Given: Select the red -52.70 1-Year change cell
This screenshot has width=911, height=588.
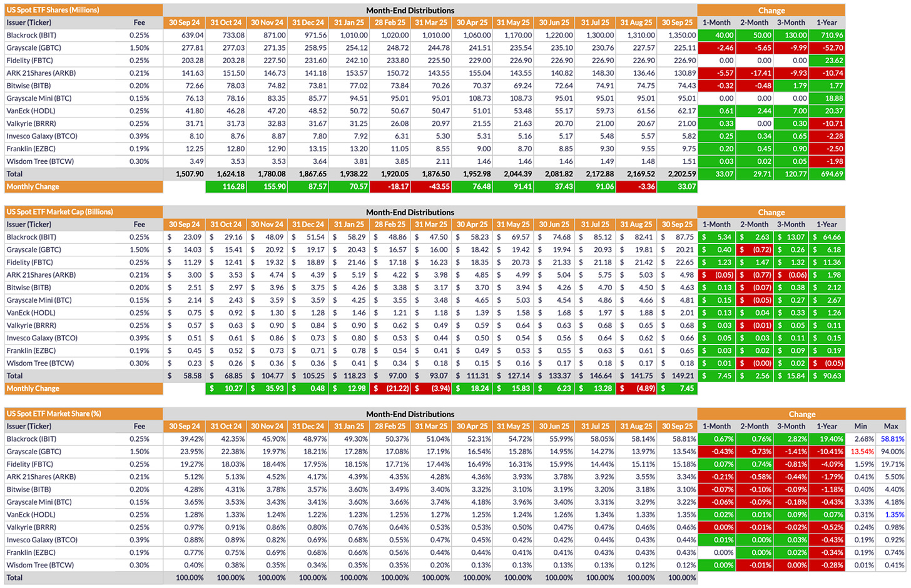Looking at the screenshot, I should coord(827,48).
